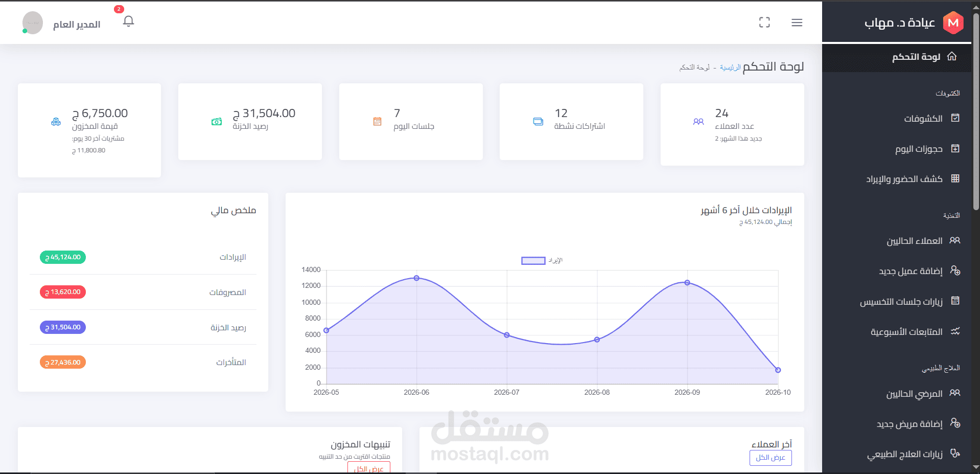Click the الرئيسية breadcrumb link
Viewport: 980px width, 474px height.
pyautogui.click(x=730, y=67)
